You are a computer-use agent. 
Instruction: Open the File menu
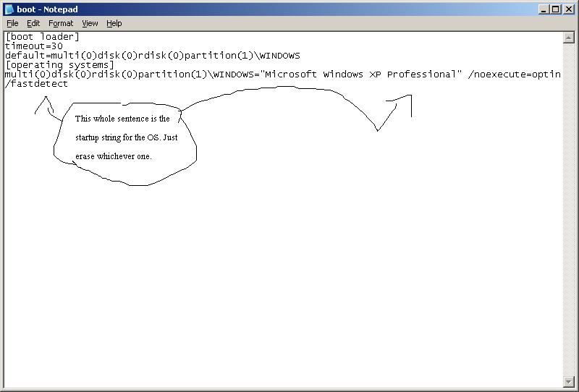point(12,23)
